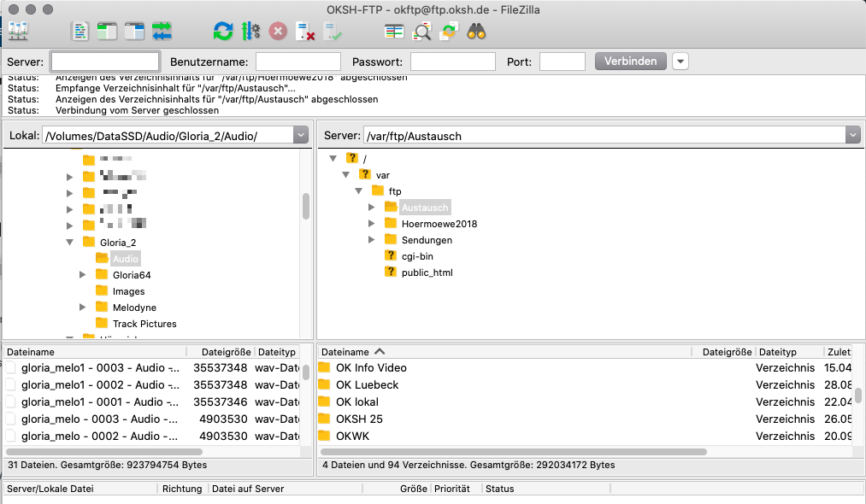The image size is (866, 504).
Task: Click the remote file list horizontal scrollbar
Action: coord(513,451)
